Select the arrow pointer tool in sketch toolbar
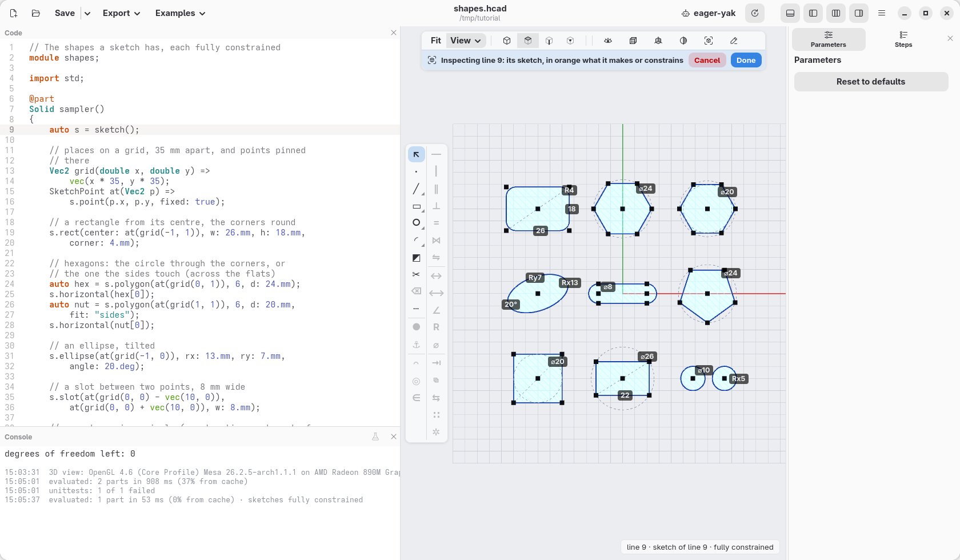Screen dimensions: 960x560 tap(416, 154)
